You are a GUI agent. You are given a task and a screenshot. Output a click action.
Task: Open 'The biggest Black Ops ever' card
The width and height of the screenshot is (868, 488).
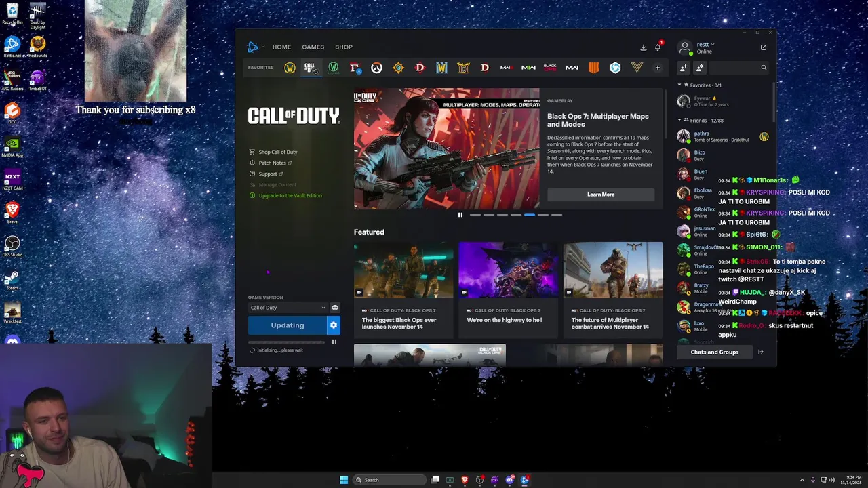tap(403, 289)
